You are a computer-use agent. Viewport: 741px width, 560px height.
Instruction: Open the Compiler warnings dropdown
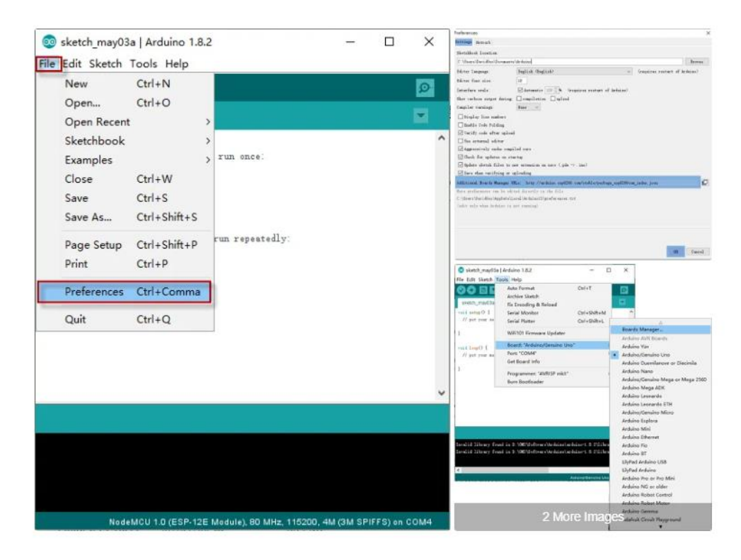coord(528,108)
